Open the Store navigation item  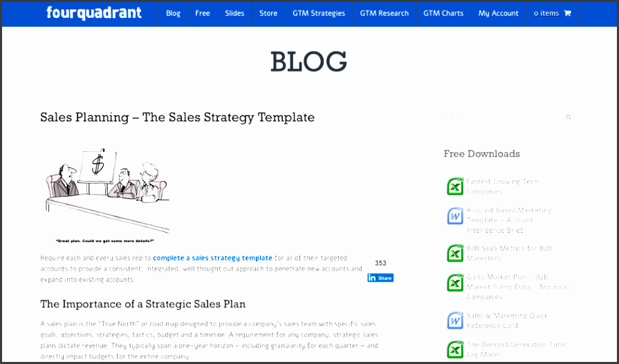point(268,13)
